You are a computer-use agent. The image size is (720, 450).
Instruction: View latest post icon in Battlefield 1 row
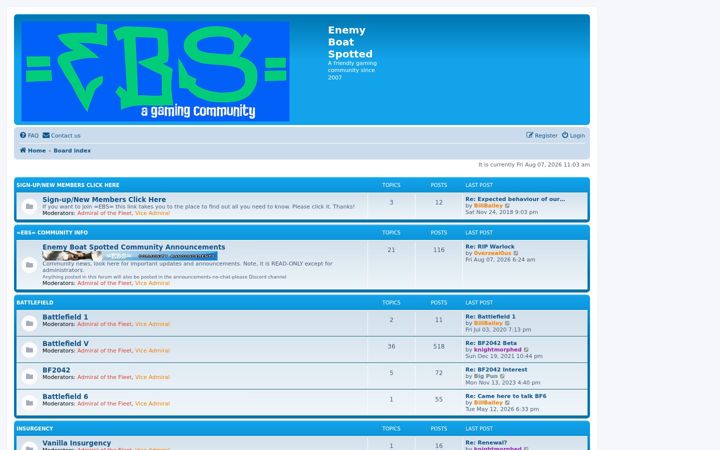(x=507, y=324)
